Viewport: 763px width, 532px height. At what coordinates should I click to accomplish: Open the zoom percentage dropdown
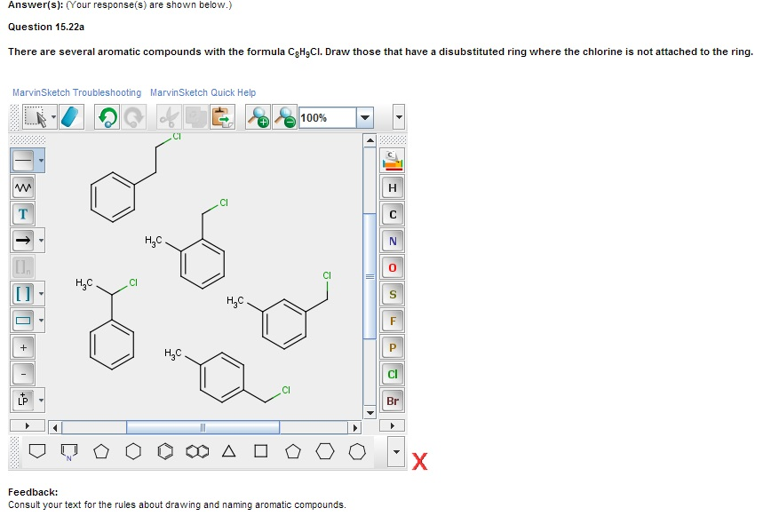click(363, 116)
